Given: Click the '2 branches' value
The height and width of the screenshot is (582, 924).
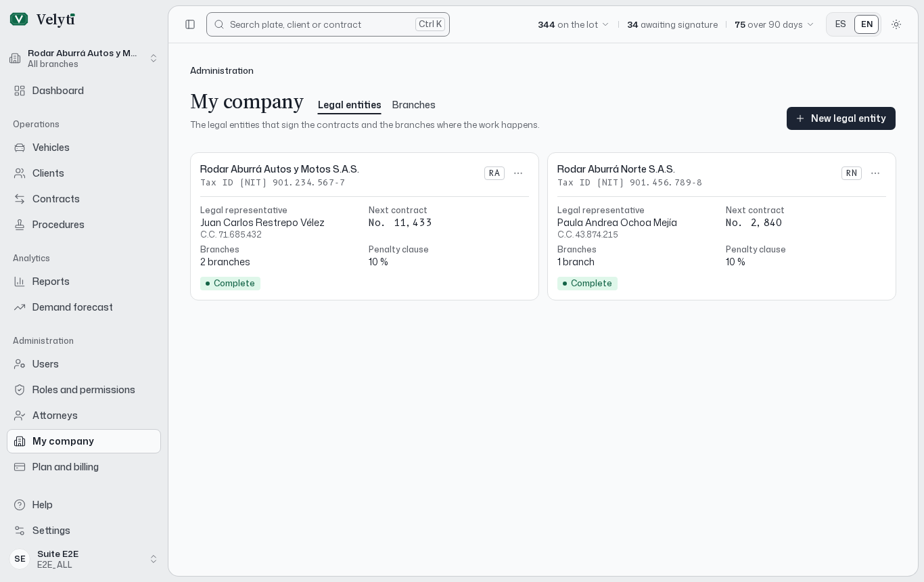Looking at the screenshot, I should pyautogui.click(x=225, y=262).
